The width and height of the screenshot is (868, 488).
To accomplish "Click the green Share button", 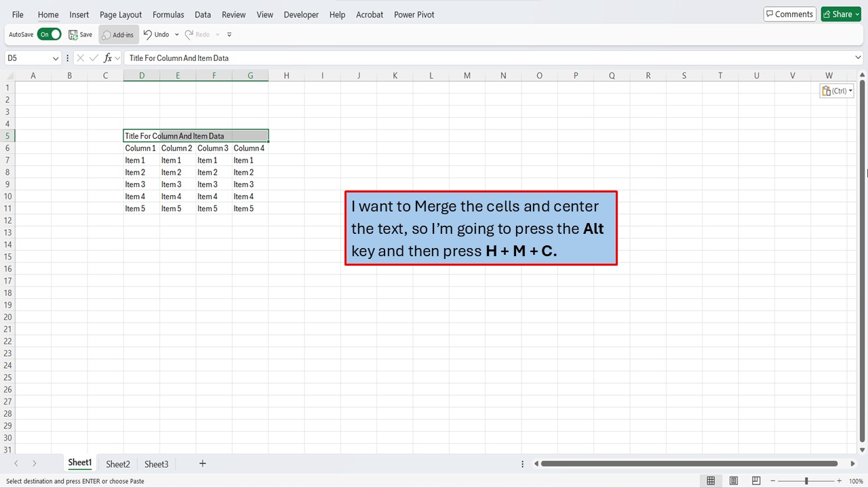I will tap(840, 14).
